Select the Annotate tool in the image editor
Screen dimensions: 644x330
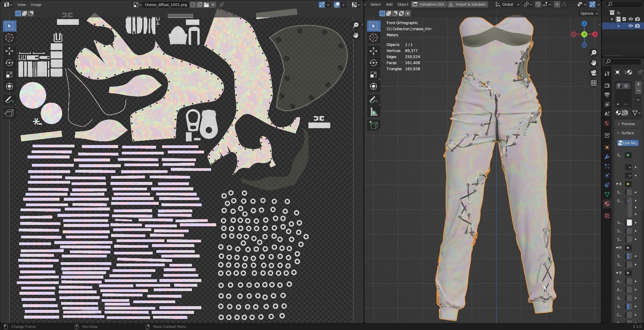tap(9, 100)
